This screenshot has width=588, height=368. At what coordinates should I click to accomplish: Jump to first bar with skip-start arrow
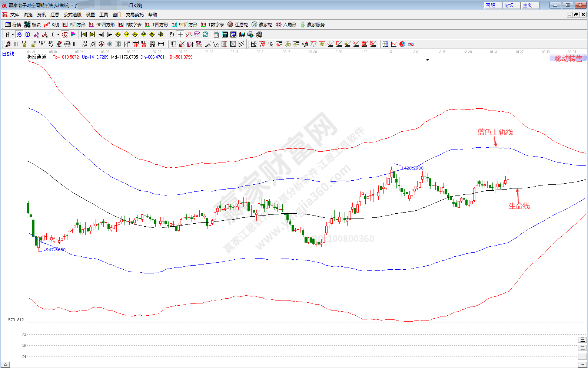[x=84, y=34]
